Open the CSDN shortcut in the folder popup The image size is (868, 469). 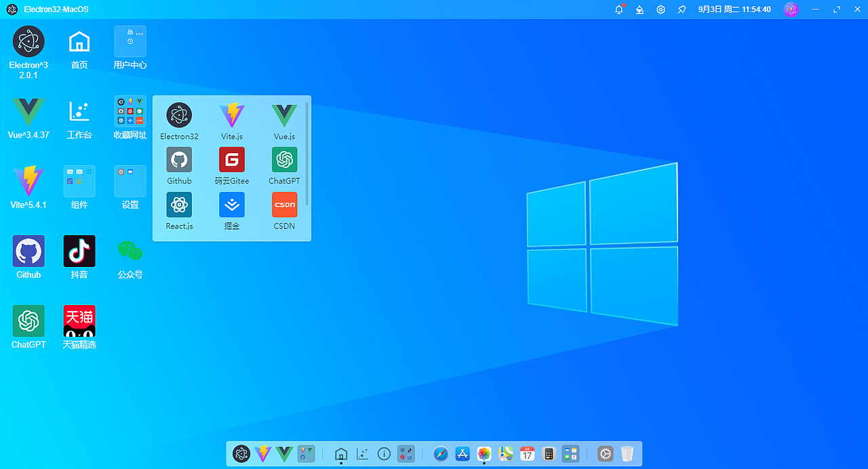284,204
